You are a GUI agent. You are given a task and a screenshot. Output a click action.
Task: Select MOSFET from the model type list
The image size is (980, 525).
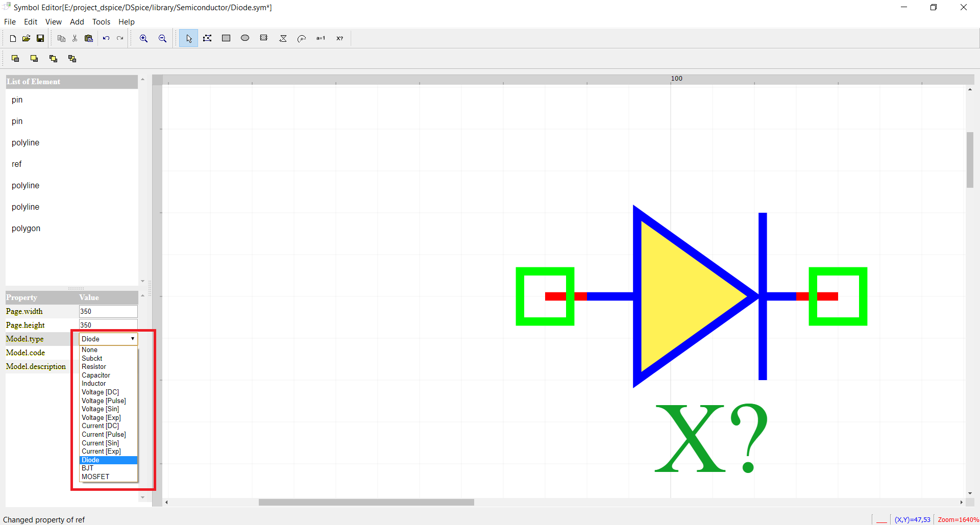click(95, 477)
